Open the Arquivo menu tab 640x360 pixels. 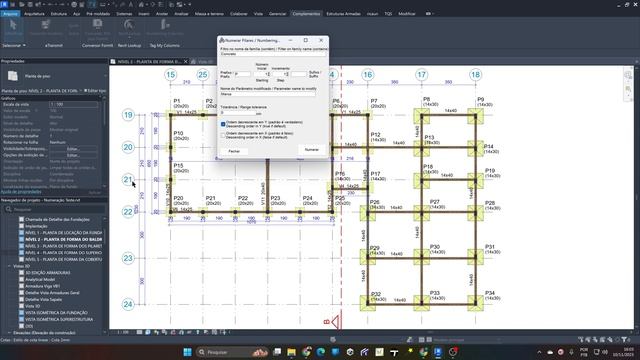coord(10,13)
